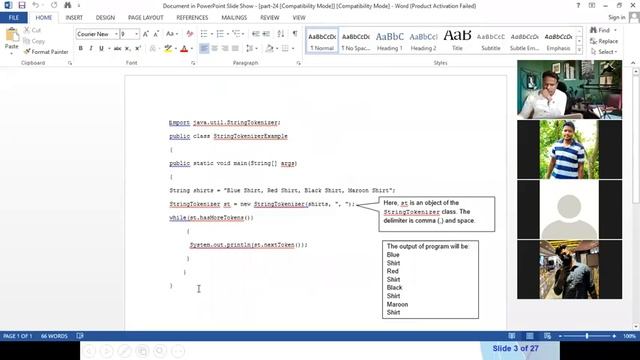The image size is (640, 360).
Task: Toggle subscript formatting
Action: (128, 49)
